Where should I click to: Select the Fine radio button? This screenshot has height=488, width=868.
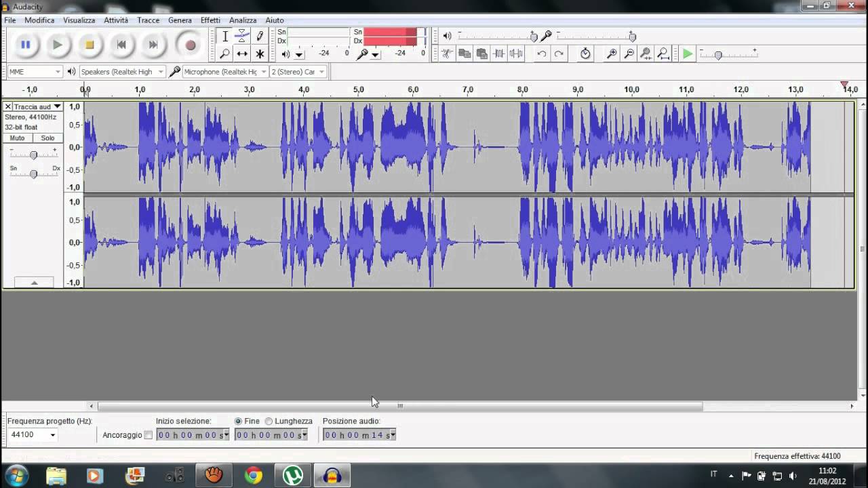click(238, 421)
